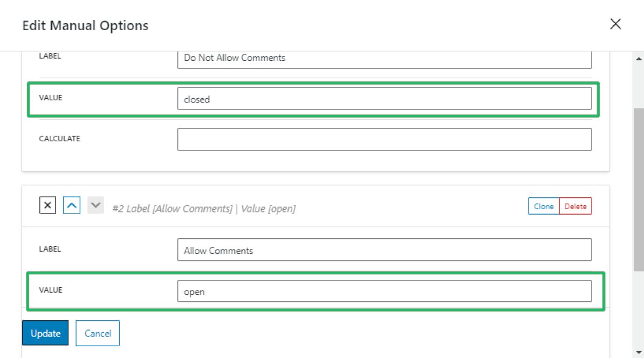644x358 pixels.
Task: Select the reorder up chevron for option #2
Action: click(71, 205)
